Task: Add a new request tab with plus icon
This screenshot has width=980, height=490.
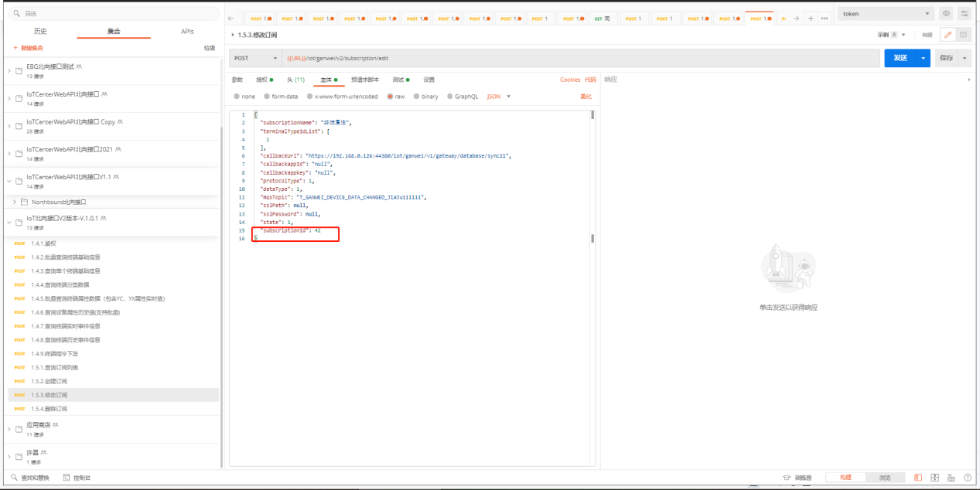Action: (x=811, y=19)
